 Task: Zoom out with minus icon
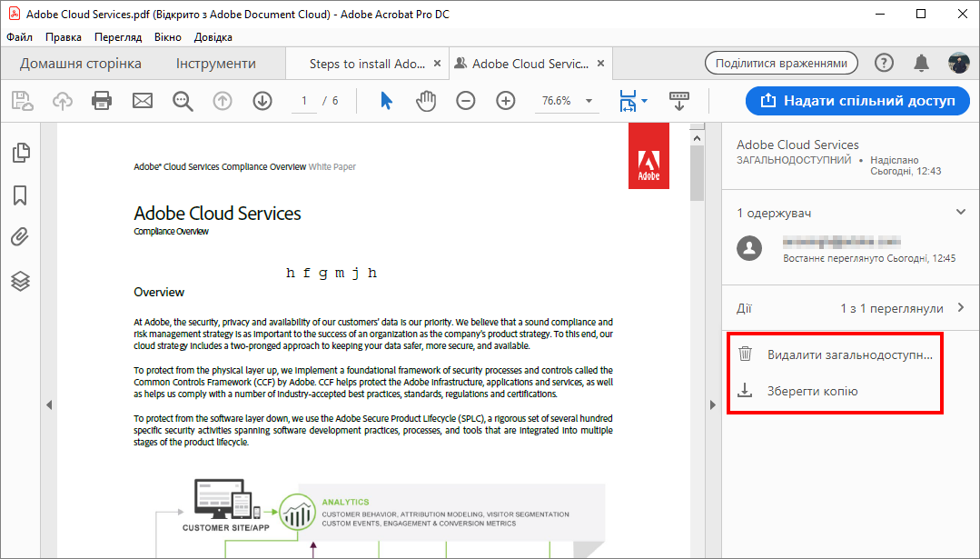[466, 101]
